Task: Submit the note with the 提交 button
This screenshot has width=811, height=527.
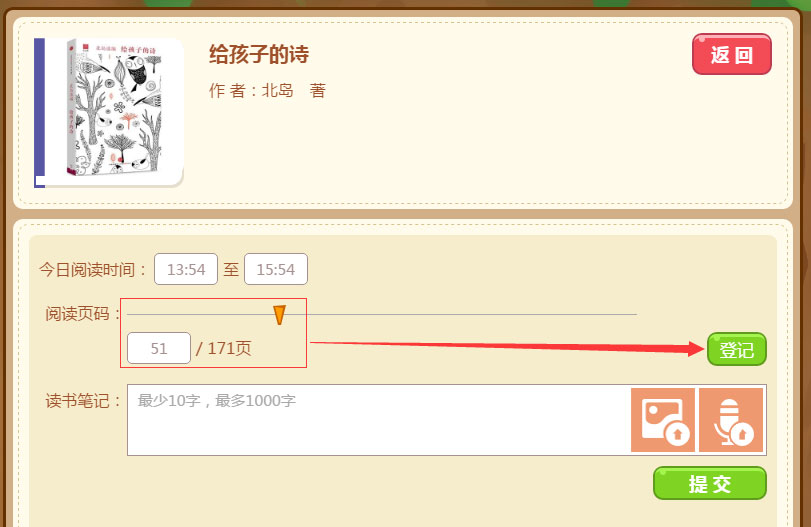Action: click(x=710, y=483)
